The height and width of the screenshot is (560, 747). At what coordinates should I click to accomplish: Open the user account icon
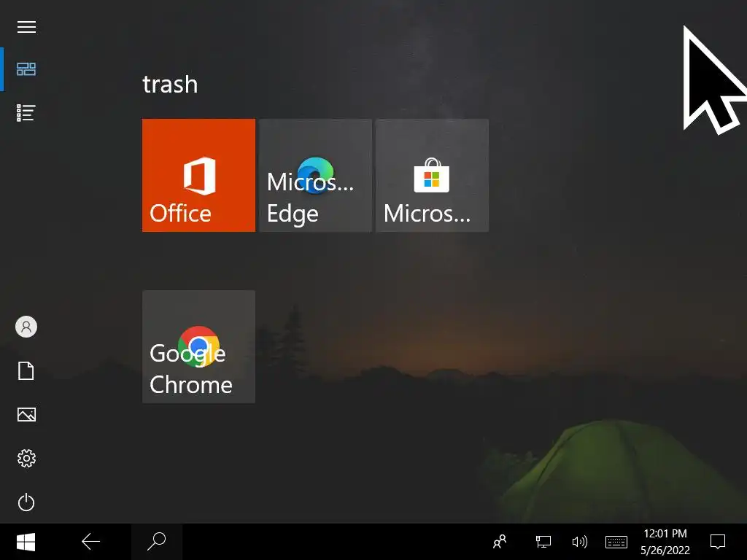(26, 327)
